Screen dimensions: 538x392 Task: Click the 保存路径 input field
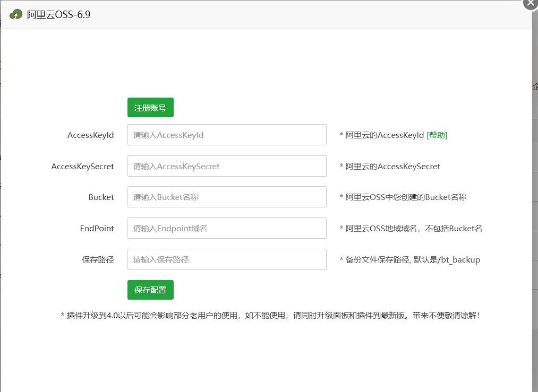[x=227, y=259]
